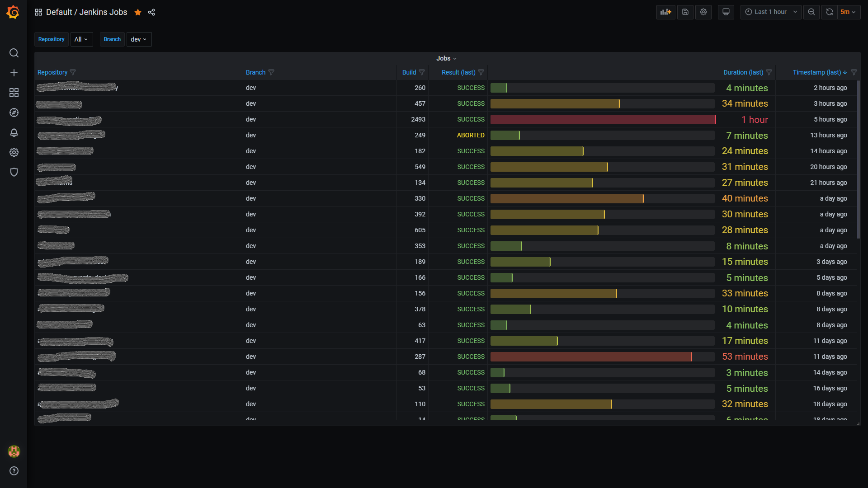Click the 34 minutes duration value
This screenshot has width=868, height=488.
click(745, 103)
